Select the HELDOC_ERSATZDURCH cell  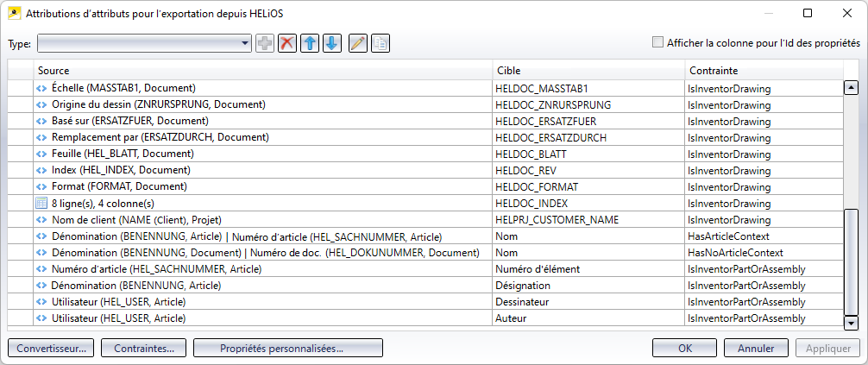tap(588, 137)
